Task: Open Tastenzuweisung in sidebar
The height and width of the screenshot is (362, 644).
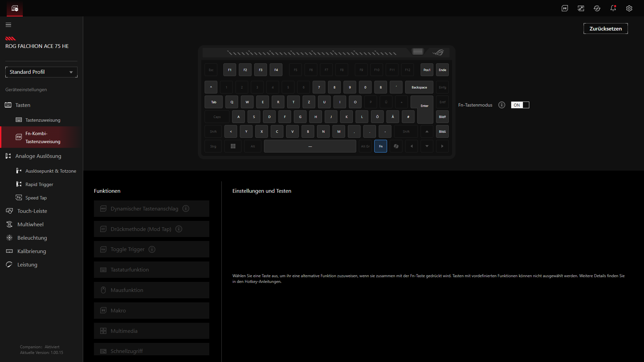Action: [43, 120]
